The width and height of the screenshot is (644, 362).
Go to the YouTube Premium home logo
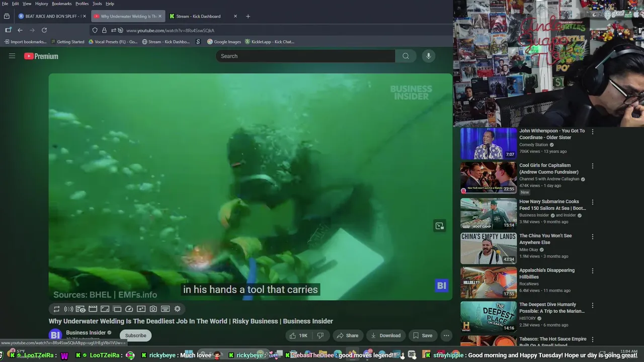click(x=41, y=56)
